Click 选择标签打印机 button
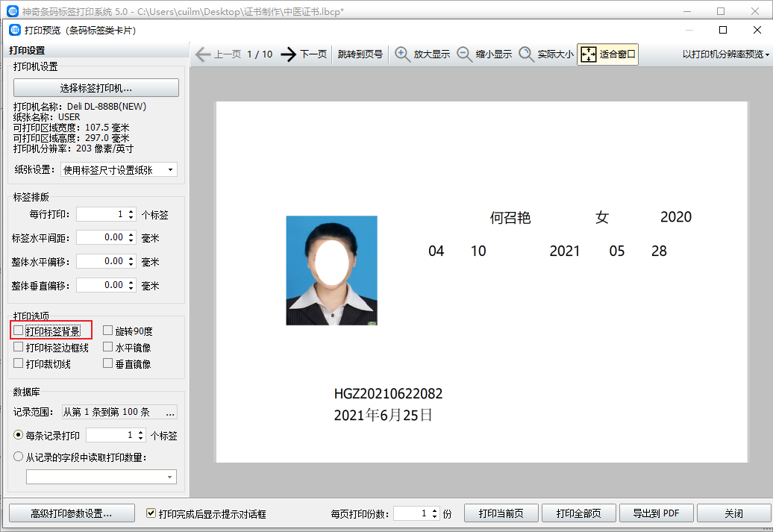This screenshot has width=773, height=532. pyautogui.click(x=96, y=88)
